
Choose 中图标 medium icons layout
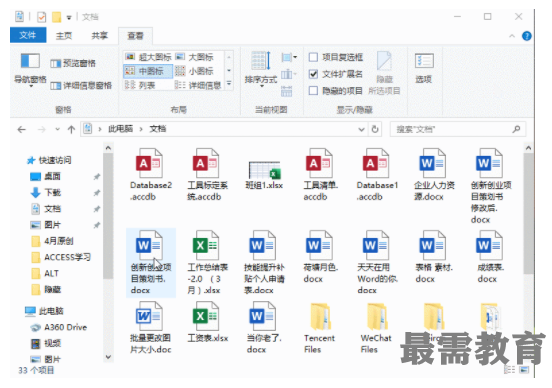(148, 71)
